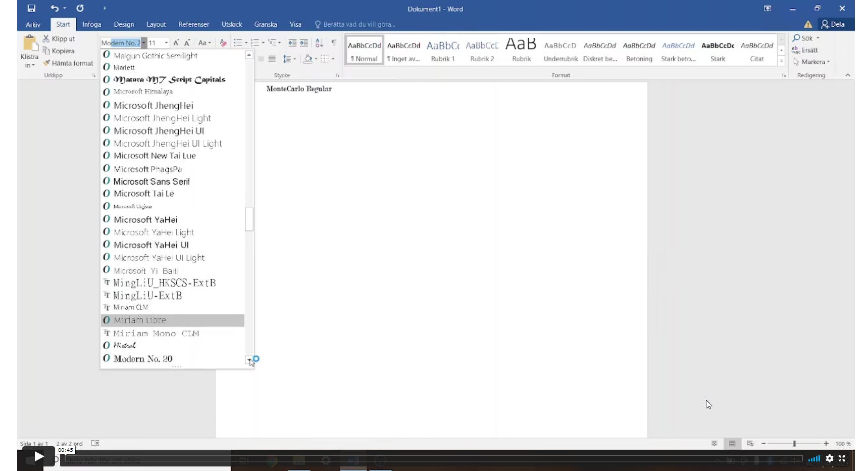Switch to the Granska tab
The image size is (868, 471).
[x=266, y=24]
